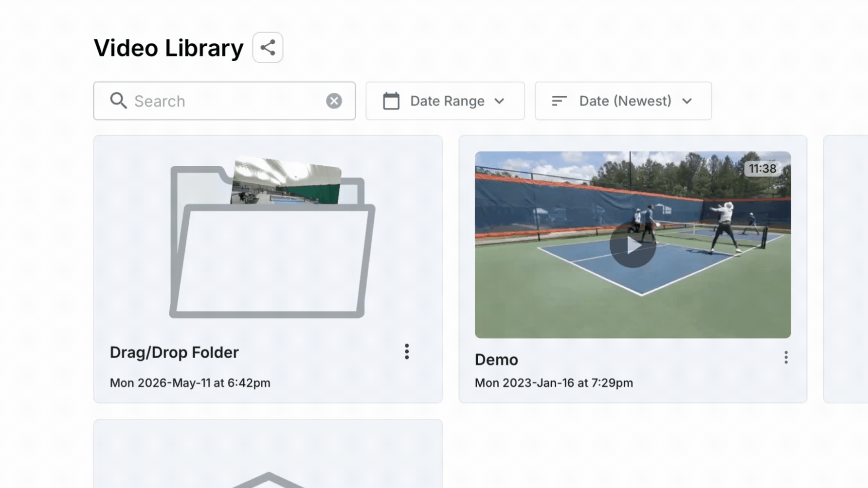Clear the search field with the X icon
Viewport: 868px width, 488px height.
pos(334,101)
